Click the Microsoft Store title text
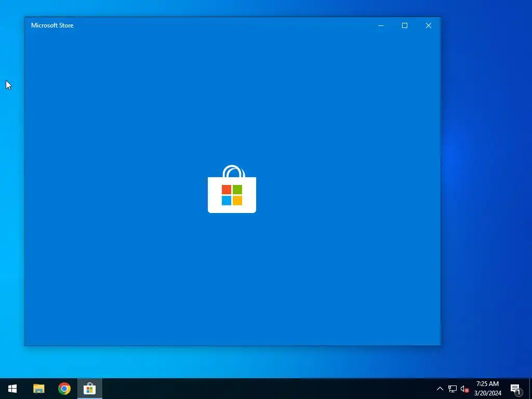Viewport: 532px width, 399px height. (52, 25)
